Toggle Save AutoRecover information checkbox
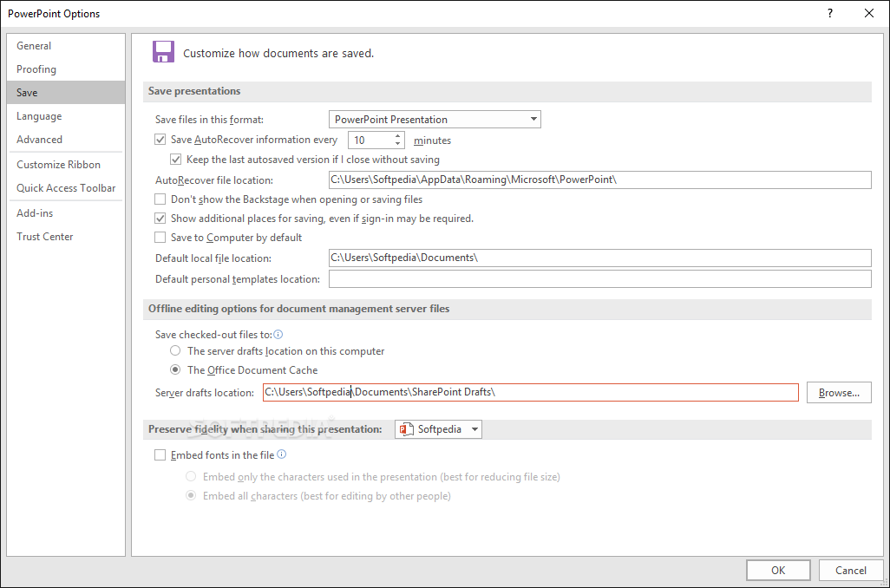 (160, 140)
